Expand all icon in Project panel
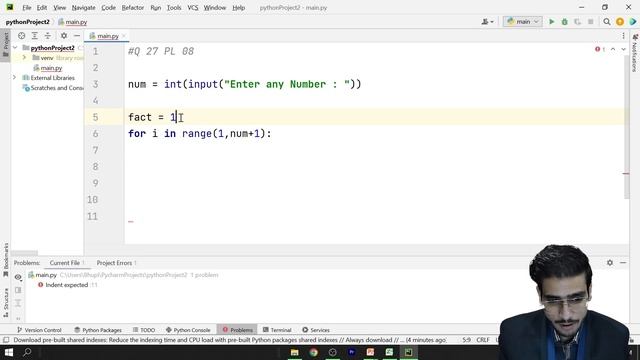 [x=35, y=36]
